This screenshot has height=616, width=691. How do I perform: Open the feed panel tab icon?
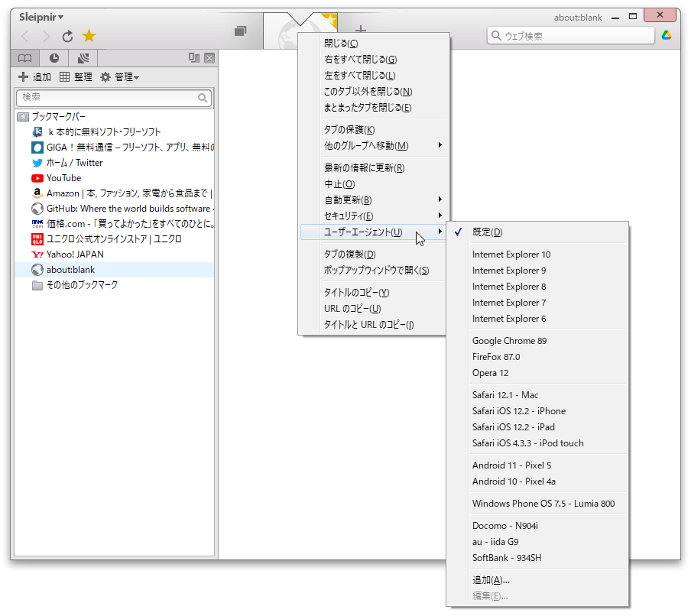click(83, 58)
